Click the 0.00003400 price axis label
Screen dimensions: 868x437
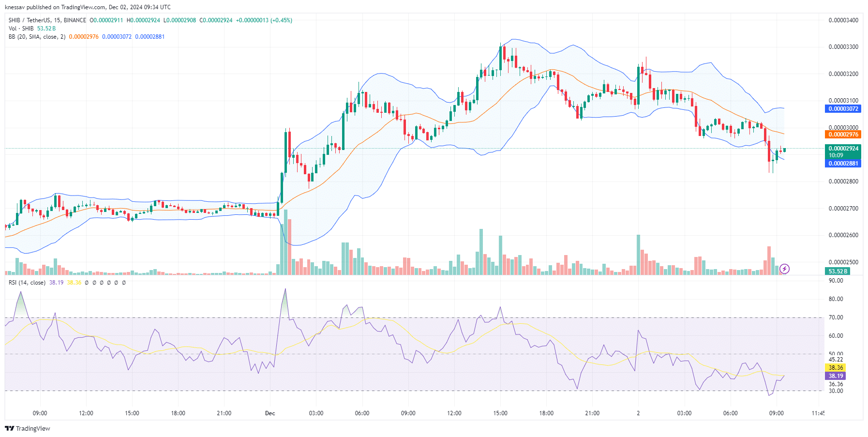pyautogui.click(x=843, y=20)
